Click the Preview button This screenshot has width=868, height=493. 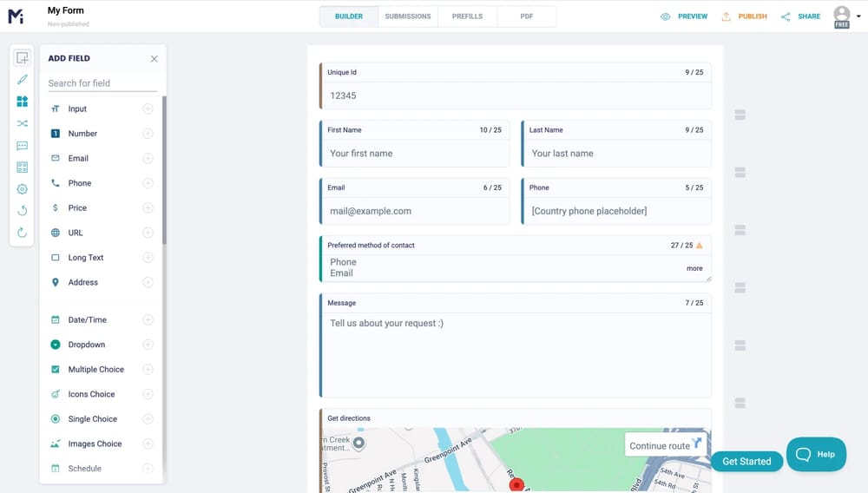(x=684, y=16)
